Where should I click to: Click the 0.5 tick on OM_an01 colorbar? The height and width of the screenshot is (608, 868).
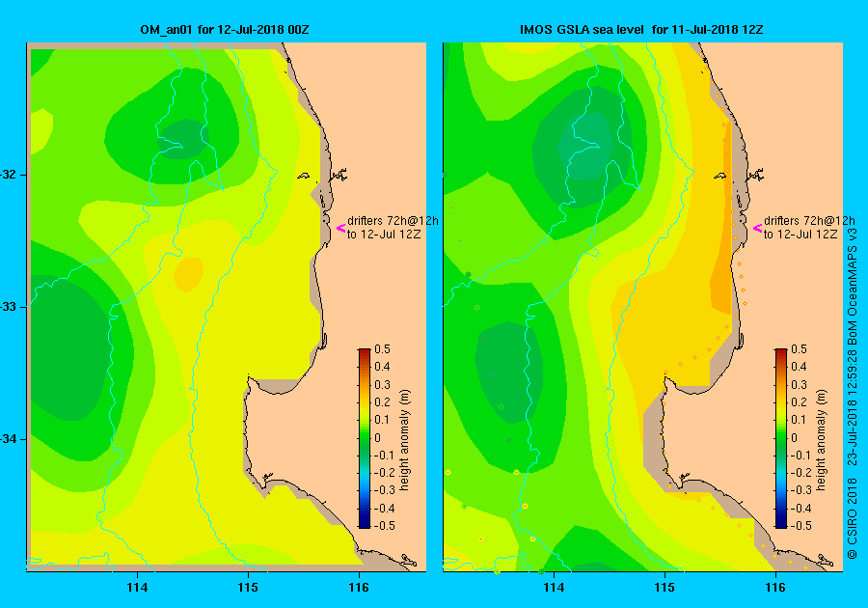383,349
